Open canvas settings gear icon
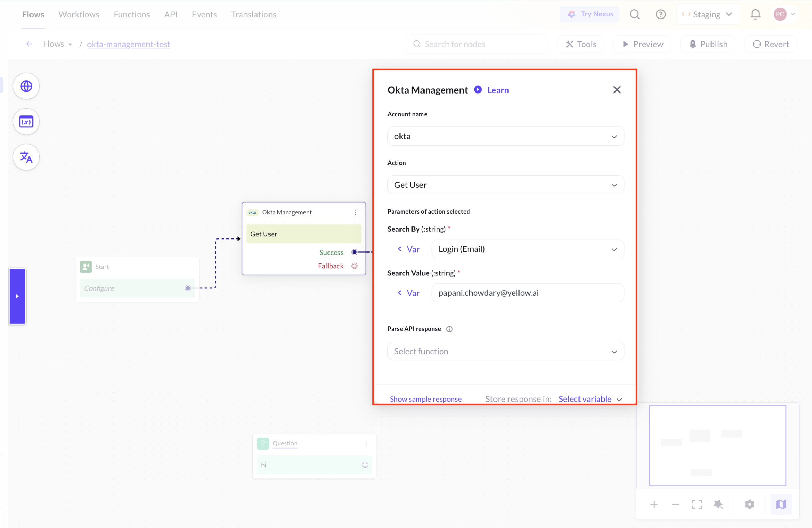 750,504
